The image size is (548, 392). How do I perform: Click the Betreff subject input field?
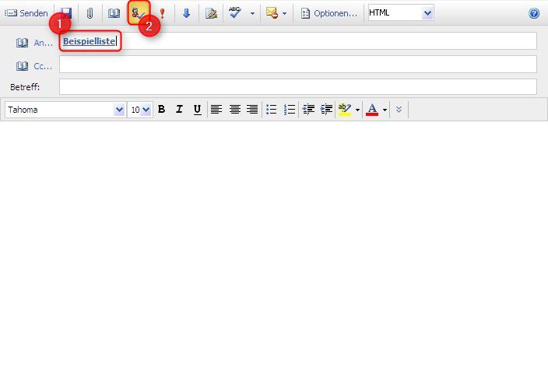pos(297,87)
